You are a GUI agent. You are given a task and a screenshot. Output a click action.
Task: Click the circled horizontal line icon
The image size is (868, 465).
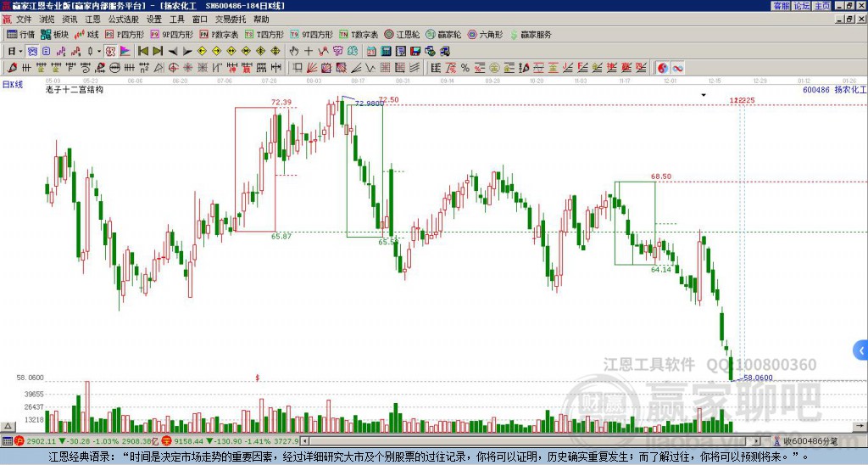(x=114, y=68)
